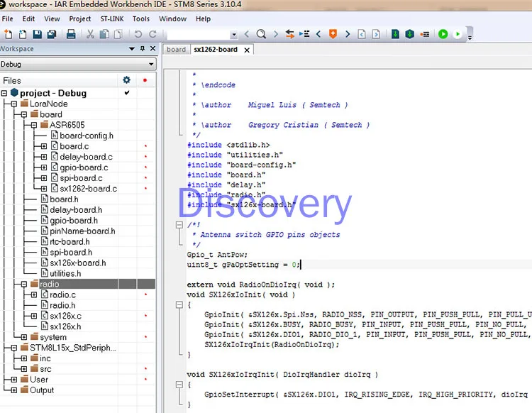Expand the sx1262-board.c file node
Screen dimensions: 532x413
(x=44, y=189)
